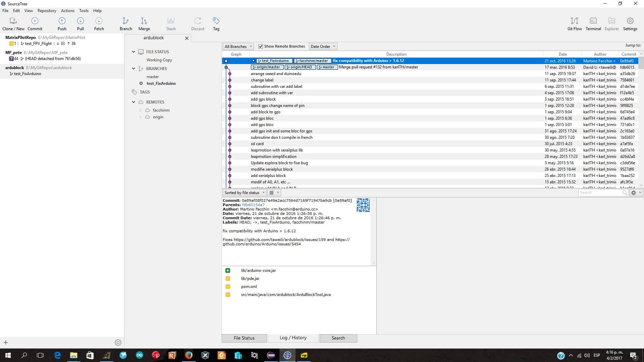Select the master branch in sidebar

[x=153, y=77]
